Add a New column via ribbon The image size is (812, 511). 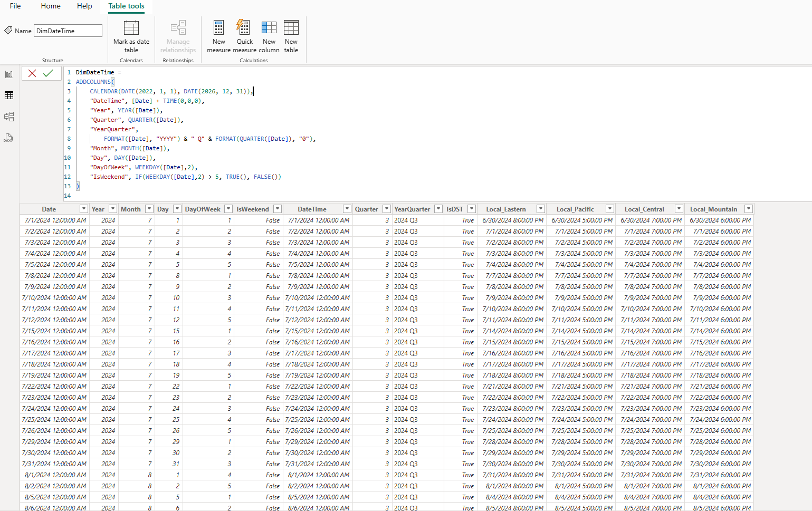(269, 28)
